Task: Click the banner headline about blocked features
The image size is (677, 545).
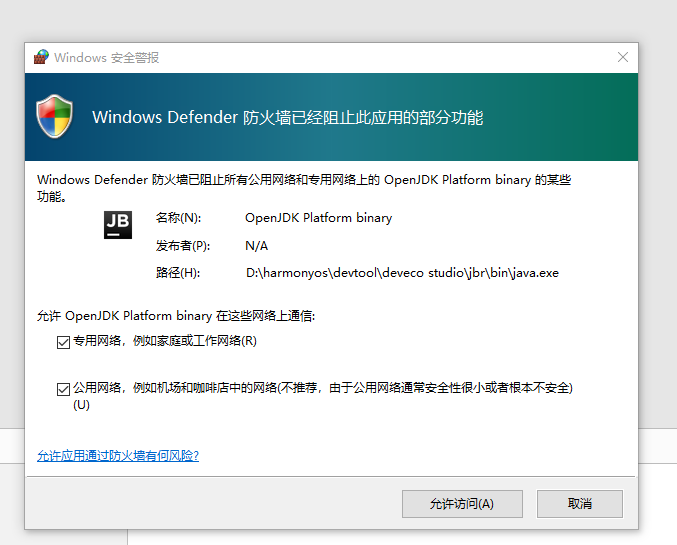Action: pyautogui.click(x=288, y=117)
